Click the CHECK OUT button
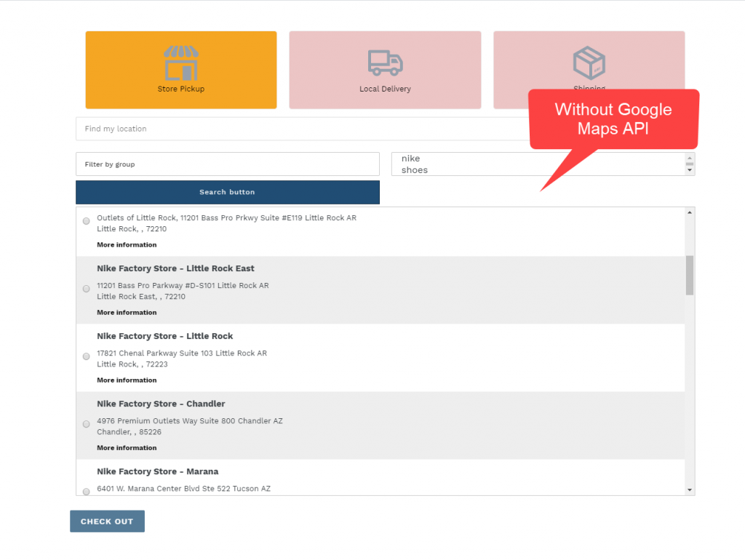745x560 pixels. 107,521
